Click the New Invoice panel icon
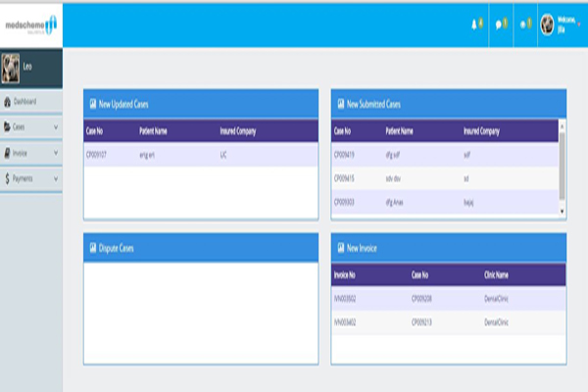 tap(340, 248)
